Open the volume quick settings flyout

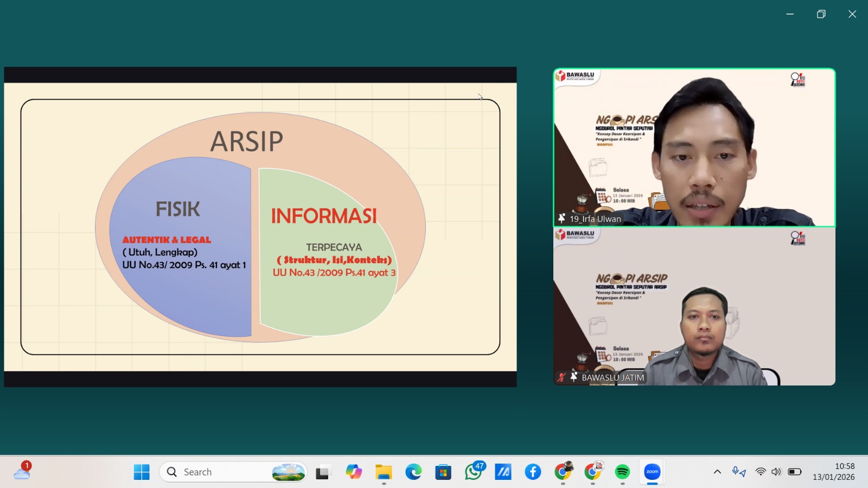[776, 472]
